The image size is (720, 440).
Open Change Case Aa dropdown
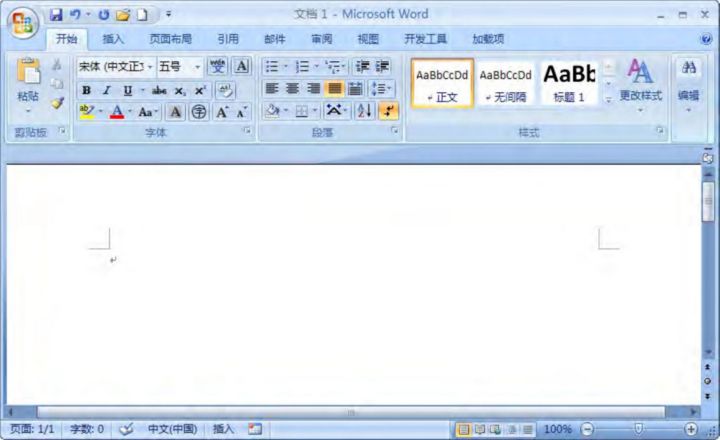(148, 112)
